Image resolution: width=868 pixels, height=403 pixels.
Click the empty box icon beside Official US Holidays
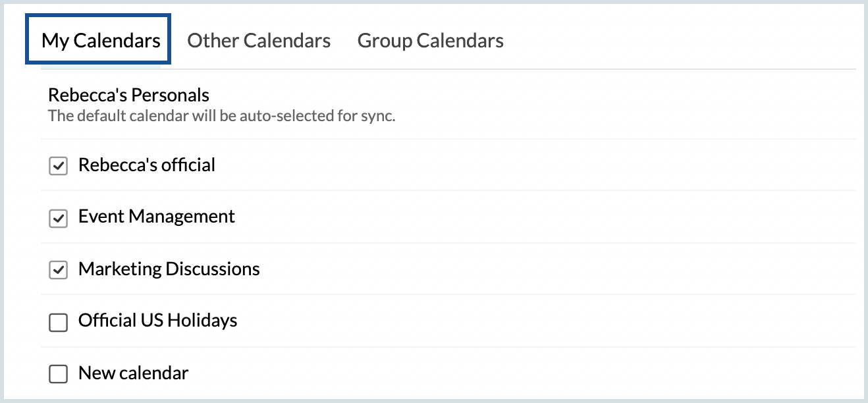(59, 323)
